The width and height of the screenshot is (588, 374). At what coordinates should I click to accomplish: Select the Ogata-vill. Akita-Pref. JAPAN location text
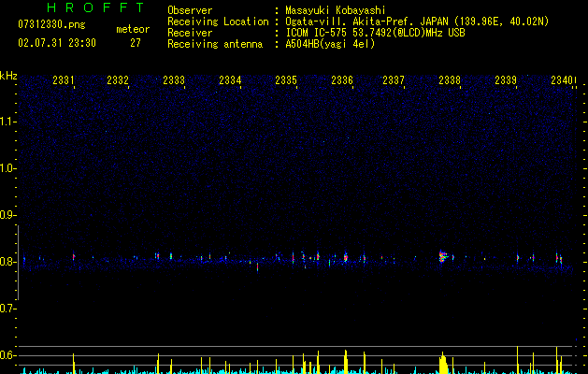tap(417, 22)
